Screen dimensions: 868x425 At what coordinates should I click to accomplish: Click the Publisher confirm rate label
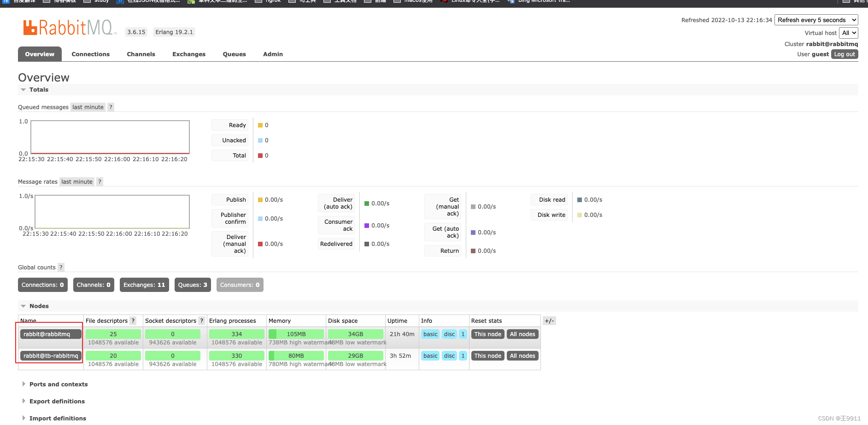coord(230,219)
